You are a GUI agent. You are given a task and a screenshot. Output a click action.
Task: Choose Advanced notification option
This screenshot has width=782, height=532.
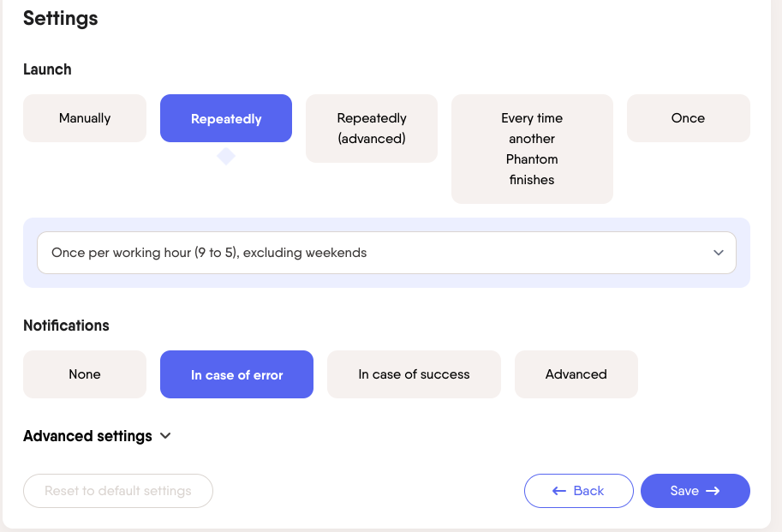point(576,374)
